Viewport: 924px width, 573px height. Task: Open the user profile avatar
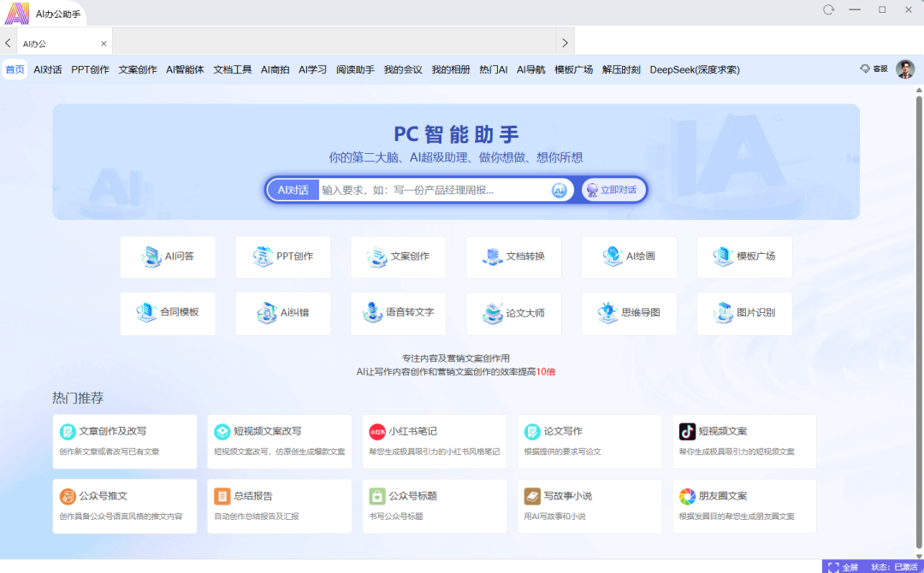pos(905,69)
